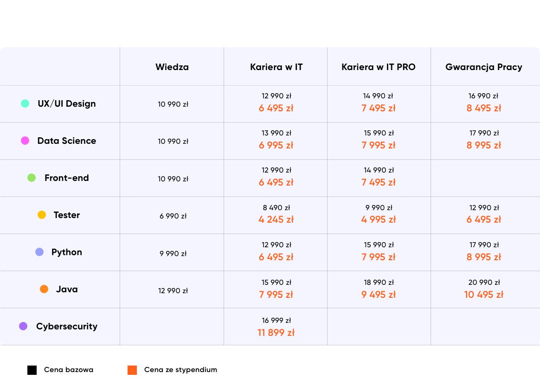The width and height of the screenshot is (540, 392).
Task: Click UX/UI Design Gwarancja Pracy price 16 990 zł
Action: [x=483, y=96]
